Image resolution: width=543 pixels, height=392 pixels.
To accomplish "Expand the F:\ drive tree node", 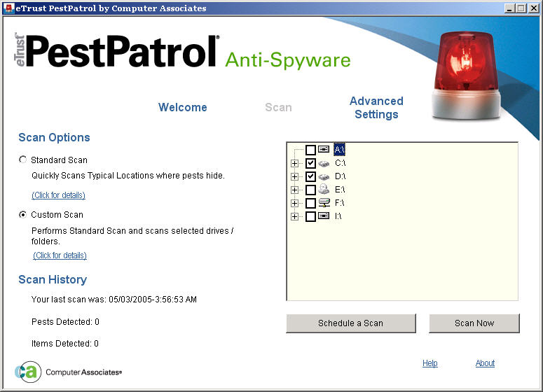I will pyautogui.click(x=295, y=203).
